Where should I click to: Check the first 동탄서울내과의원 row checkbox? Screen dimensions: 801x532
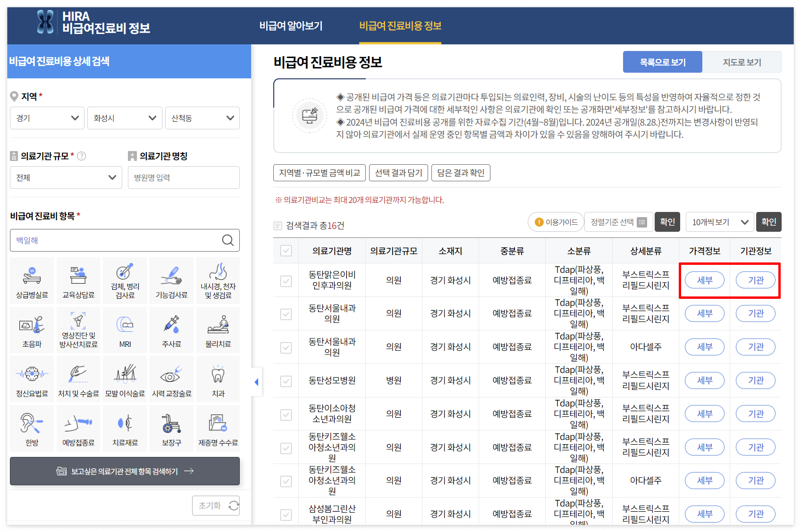[286, 313]
